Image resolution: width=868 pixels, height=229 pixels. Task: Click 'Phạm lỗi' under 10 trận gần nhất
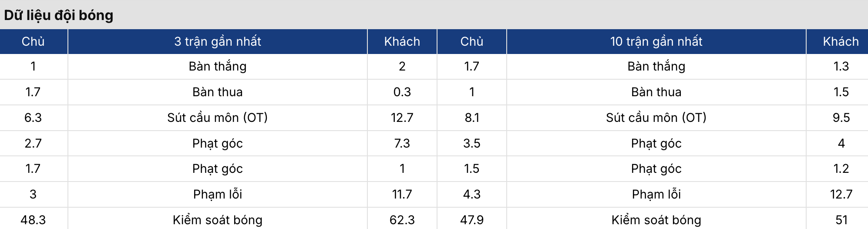(656, 194)
